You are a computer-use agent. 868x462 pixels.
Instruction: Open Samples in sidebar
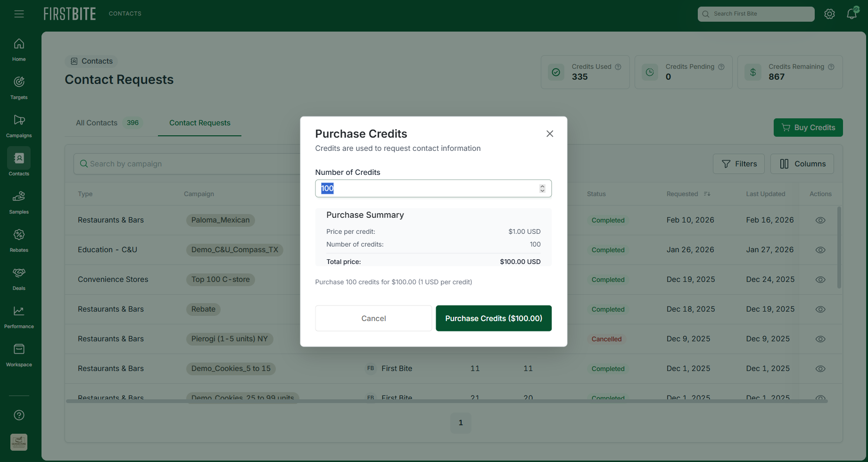click(x=19, y=203)
